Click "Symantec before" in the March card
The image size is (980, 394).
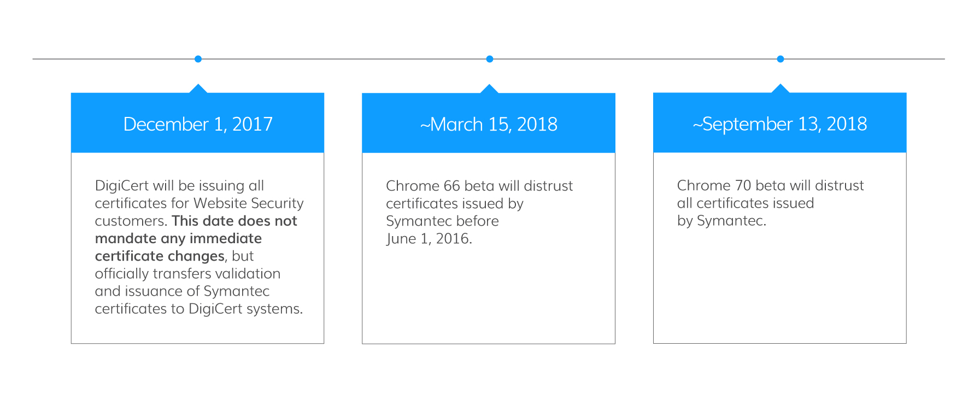tap(442, 221)
